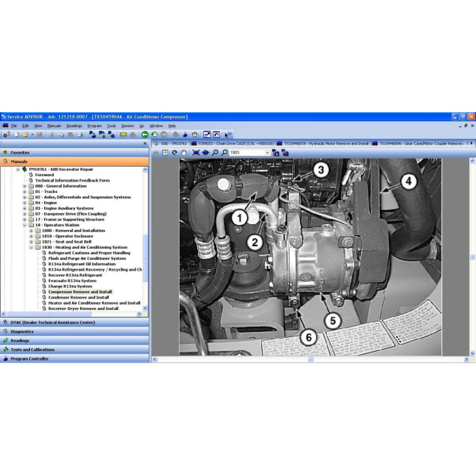Open the dropdown arrow beside the open folder icon
476x476 pixels.
32,135
